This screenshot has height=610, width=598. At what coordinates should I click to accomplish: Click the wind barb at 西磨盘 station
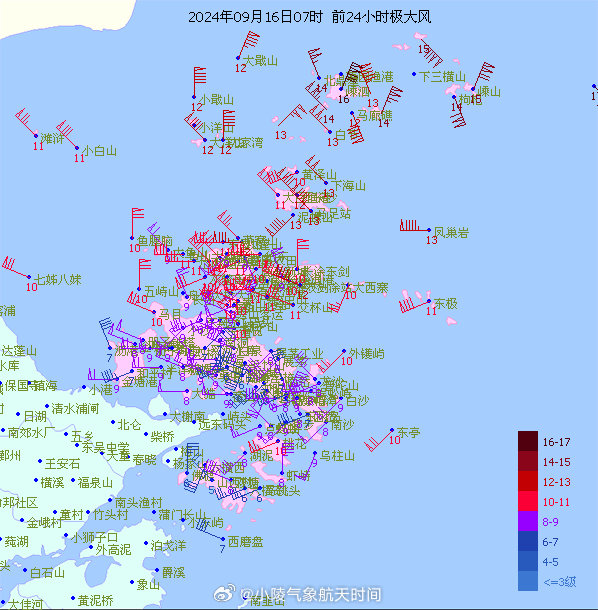pyautogui.click(x=209, y=529)
